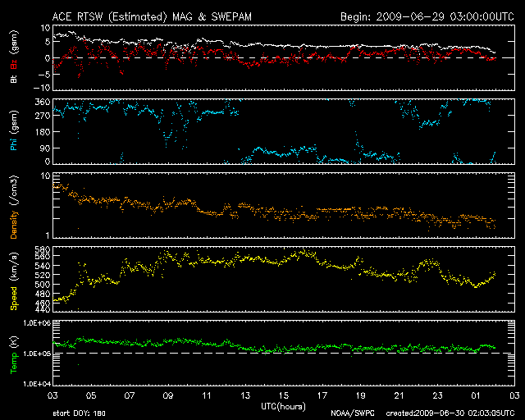Click the "23" hour label on the time axis
Image resolution: width=525 pixels, height=420 pixels.
437,396
